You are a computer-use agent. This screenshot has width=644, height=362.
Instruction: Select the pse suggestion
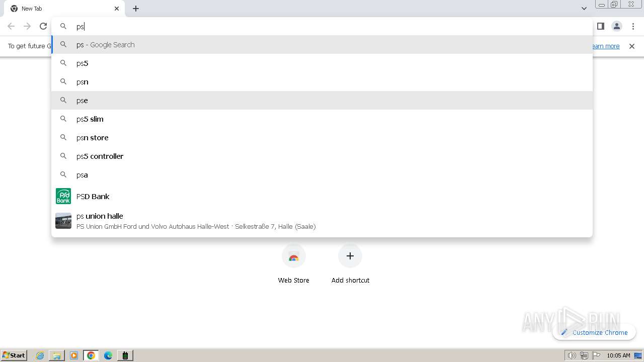point(322,101)
